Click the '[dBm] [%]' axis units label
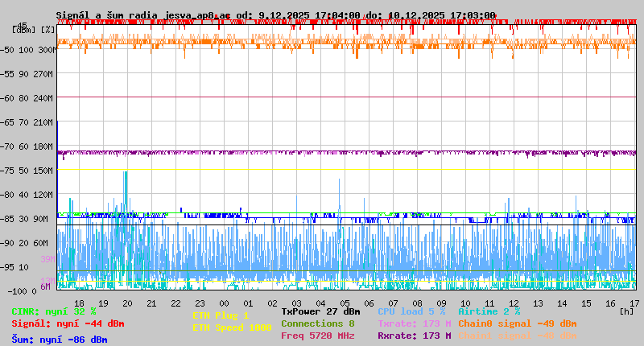This screenshot has width=644, height=346. tap(33, 30)
